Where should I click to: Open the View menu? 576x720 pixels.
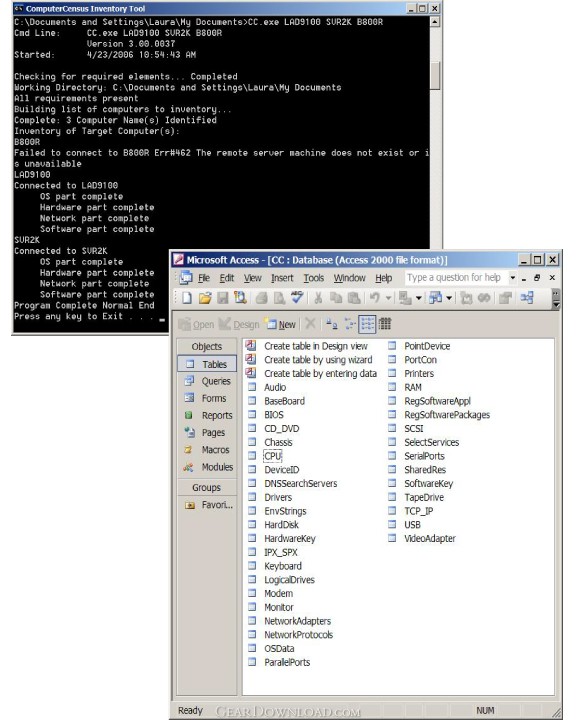252,278
